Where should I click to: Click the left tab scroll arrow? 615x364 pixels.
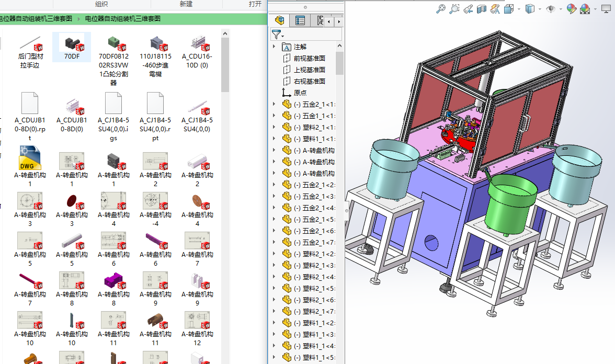click(x=328, y=21)
